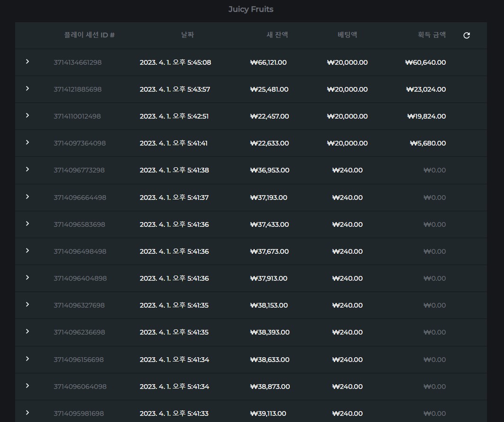Select session ID 3714096327698
Image resolution: width=504 pixels, height=422 pixels.
point(79,305)
